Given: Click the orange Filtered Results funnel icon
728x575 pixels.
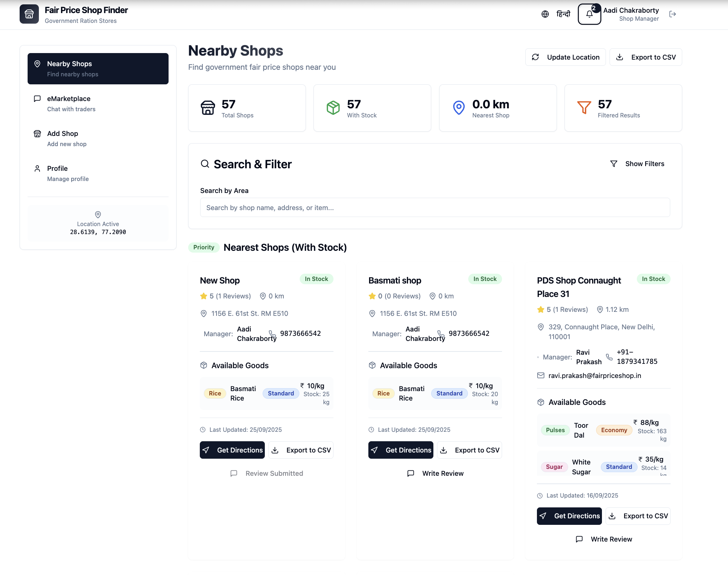Looking at the screenshot, I should coord(584,108).
